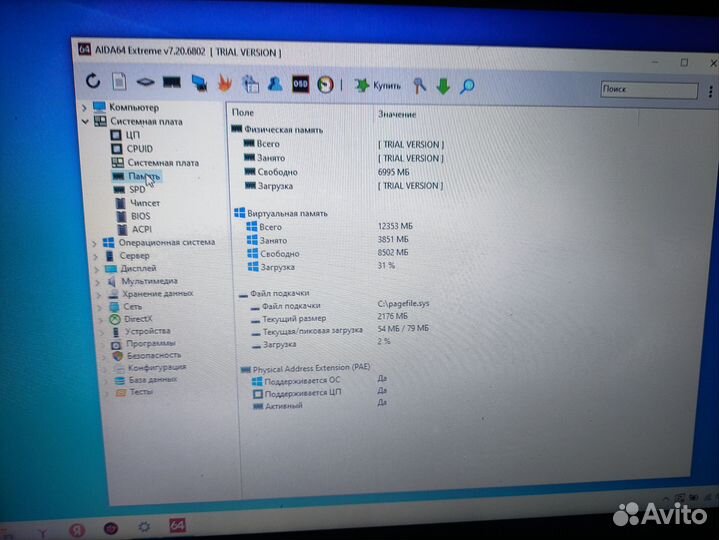Click the monitor diagnostics toolbar icon
This screenshot has width=719, height=540.
[x=199, y=83]
